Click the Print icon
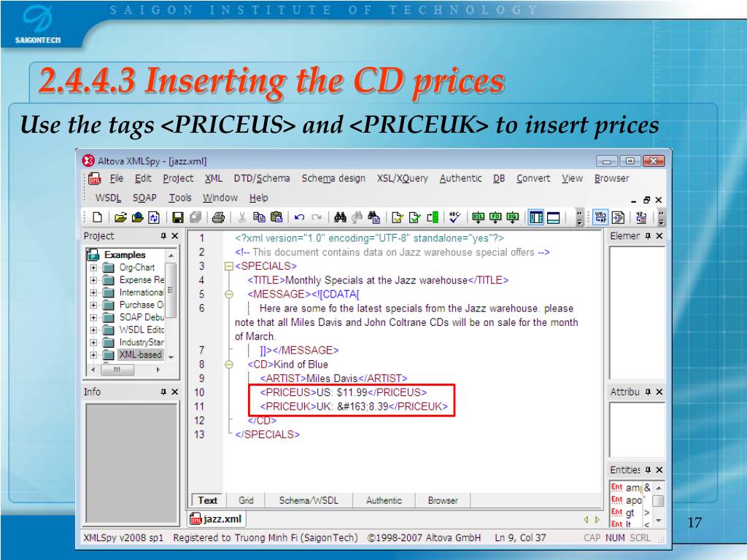This screenshot has height=560, width=747. [218, 217]
